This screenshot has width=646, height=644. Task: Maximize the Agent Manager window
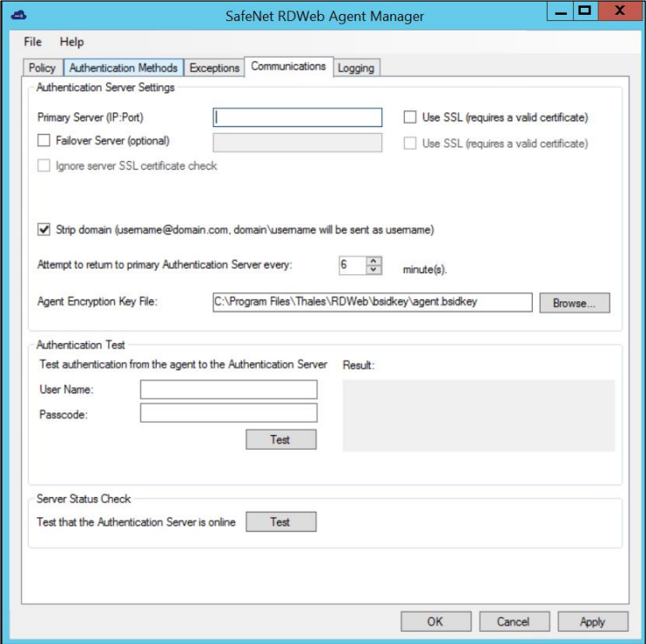tap(585, 11)
